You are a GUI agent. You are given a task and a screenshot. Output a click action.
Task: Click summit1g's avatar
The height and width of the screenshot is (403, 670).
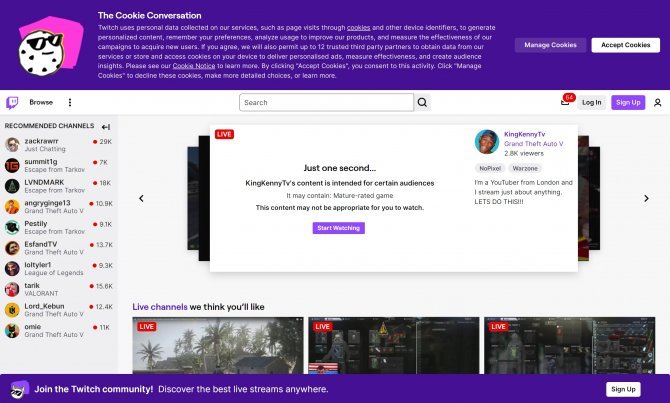[12, 165]
